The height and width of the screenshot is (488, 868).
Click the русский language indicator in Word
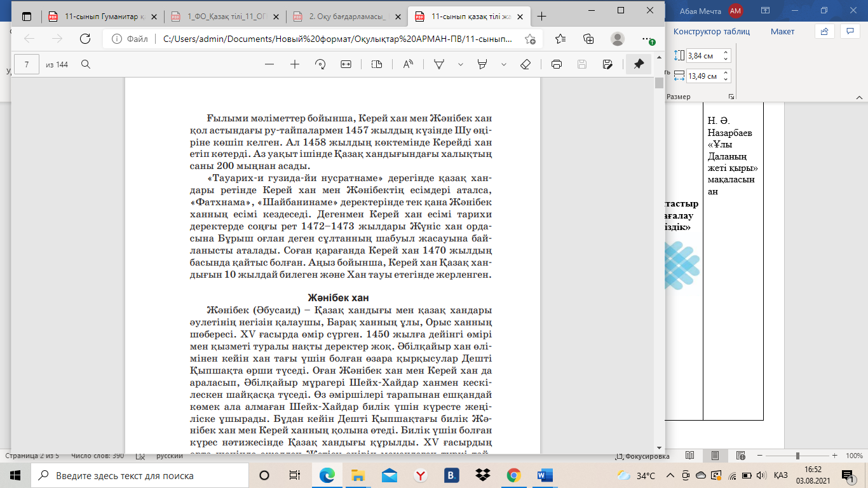[170, 456]
